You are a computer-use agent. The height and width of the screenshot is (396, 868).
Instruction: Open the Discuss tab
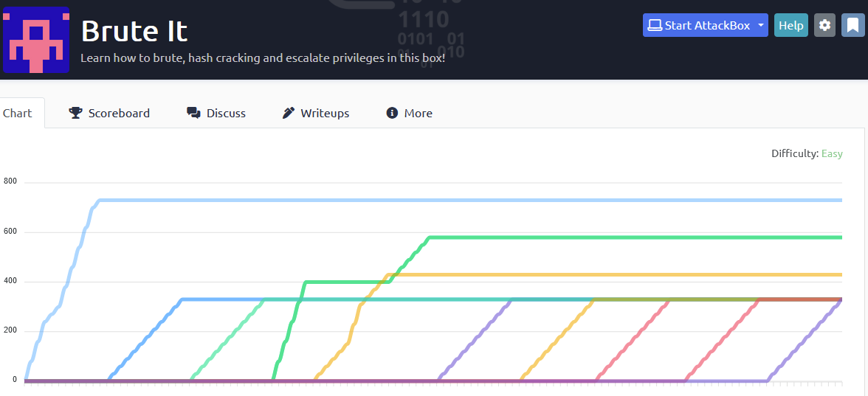216,114
